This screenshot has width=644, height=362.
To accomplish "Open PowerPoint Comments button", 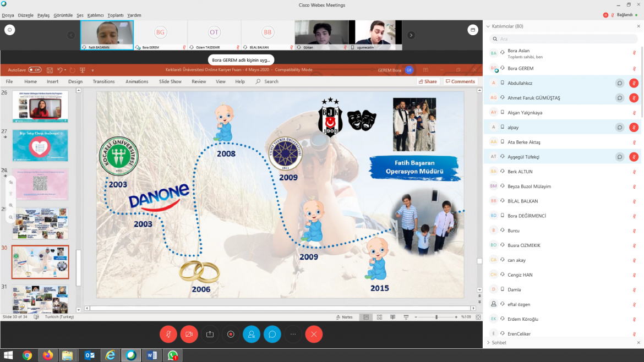I will (x=460, y=81).
